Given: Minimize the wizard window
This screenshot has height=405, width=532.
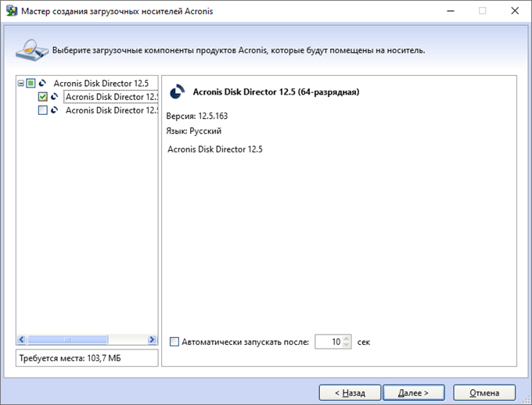Looking at the screenshot, I should point(450,11).
